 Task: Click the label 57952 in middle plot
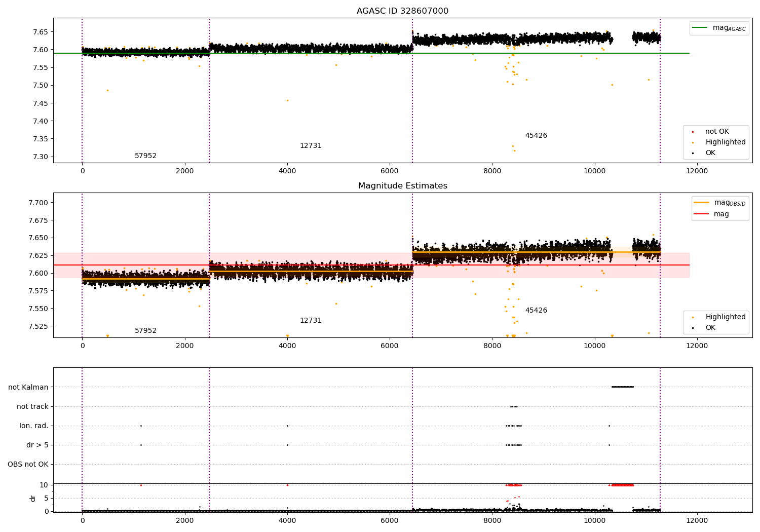[x=145, y=331]
